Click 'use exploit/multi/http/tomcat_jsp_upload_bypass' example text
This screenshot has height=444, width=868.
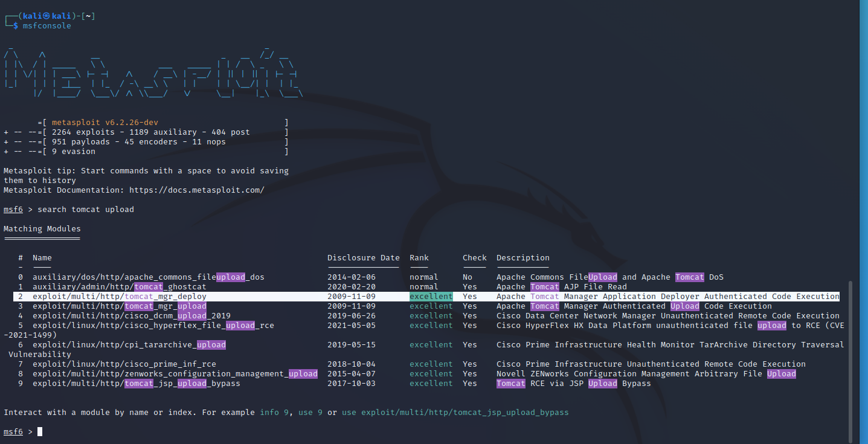(x=455, y=413)
